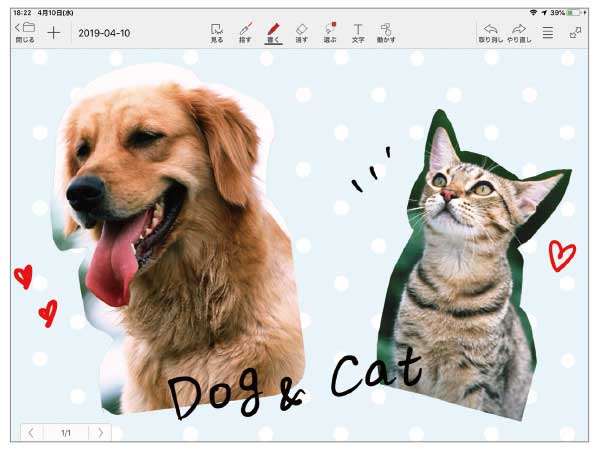
Task: Select the 選ぶ (lasso select) tool
Action: [x=330, y=33]
